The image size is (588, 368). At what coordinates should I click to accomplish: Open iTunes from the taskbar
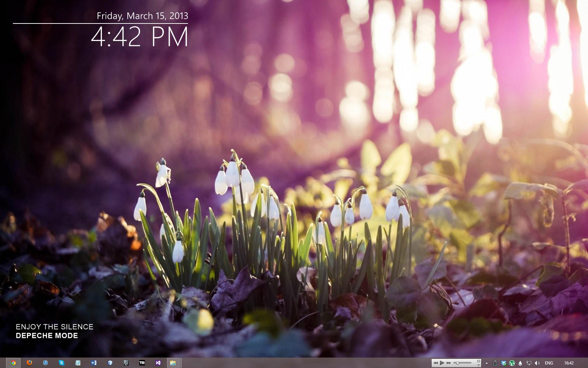pos(45,363)
